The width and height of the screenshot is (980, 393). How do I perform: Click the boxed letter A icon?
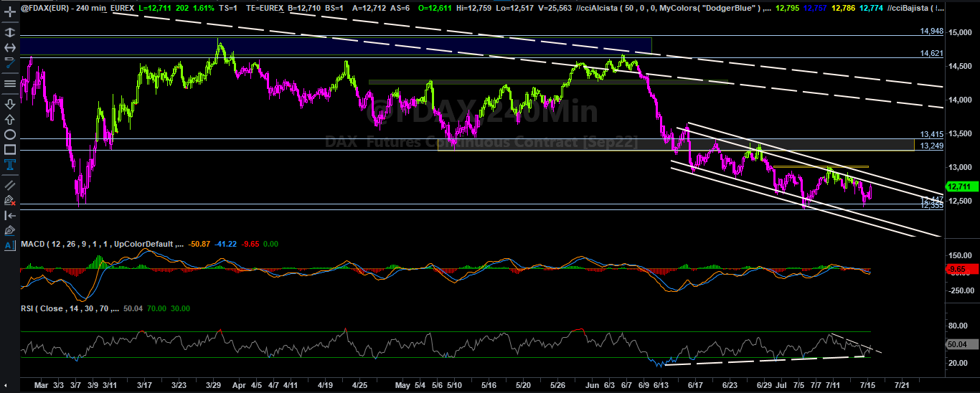[x=9, y=245]
